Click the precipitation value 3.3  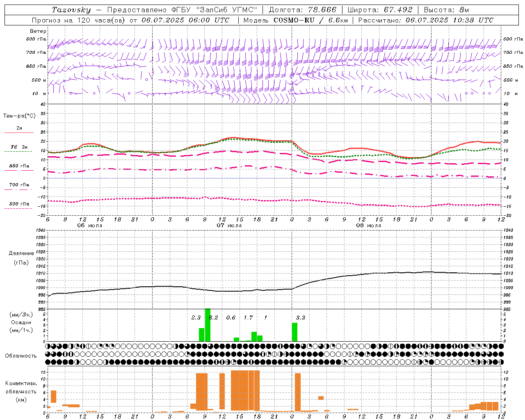(x=301, y=317)
